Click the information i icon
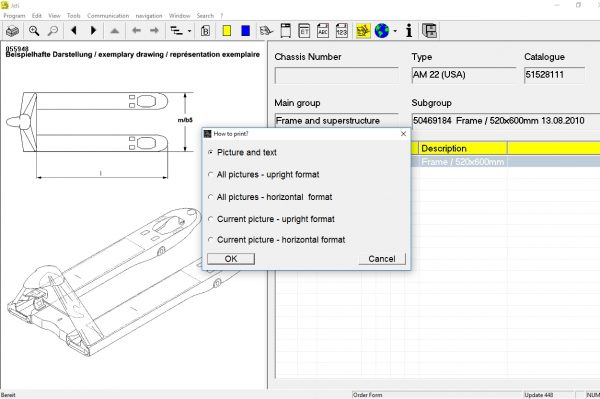The image size is (600, 399). coord(409,31)
